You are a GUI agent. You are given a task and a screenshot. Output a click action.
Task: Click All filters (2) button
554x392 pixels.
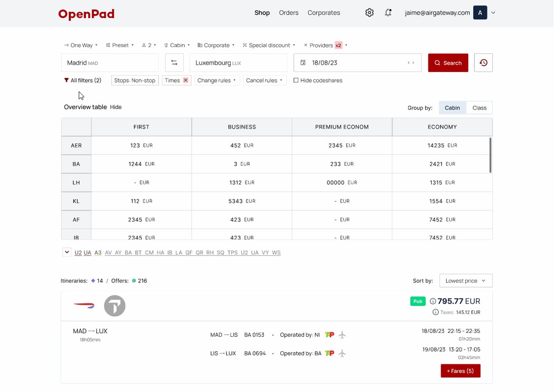tap(82, 80)
